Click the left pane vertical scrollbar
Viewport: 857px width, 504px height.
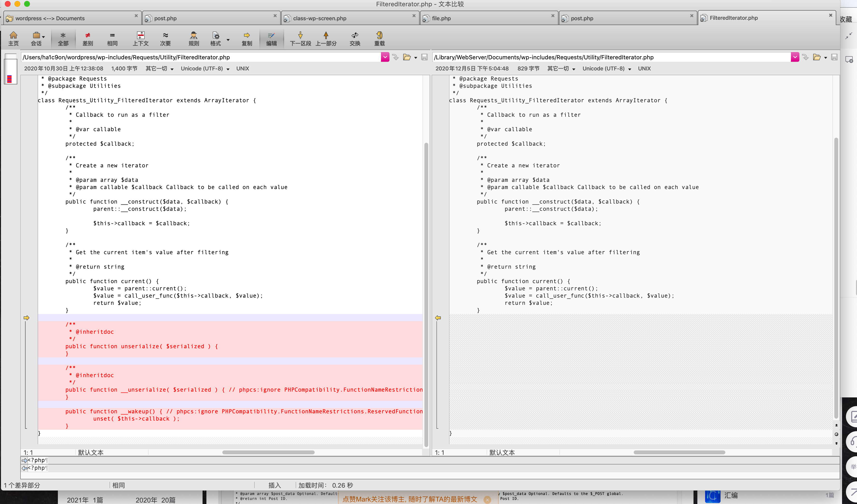tap(426, 294)
